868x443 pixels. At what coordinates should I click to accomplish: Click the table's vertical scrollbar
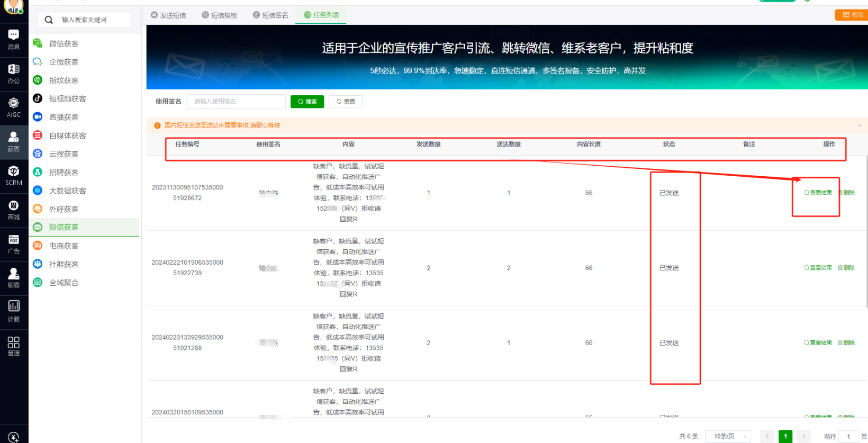tap(866, 232)
